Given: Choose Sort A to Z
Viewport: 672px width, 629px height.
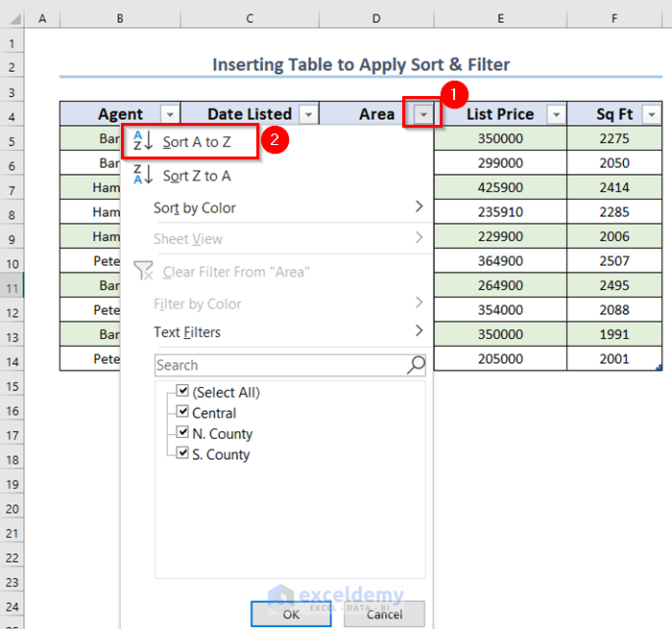Looking at the screenshot, I should (x=276, y=141).
